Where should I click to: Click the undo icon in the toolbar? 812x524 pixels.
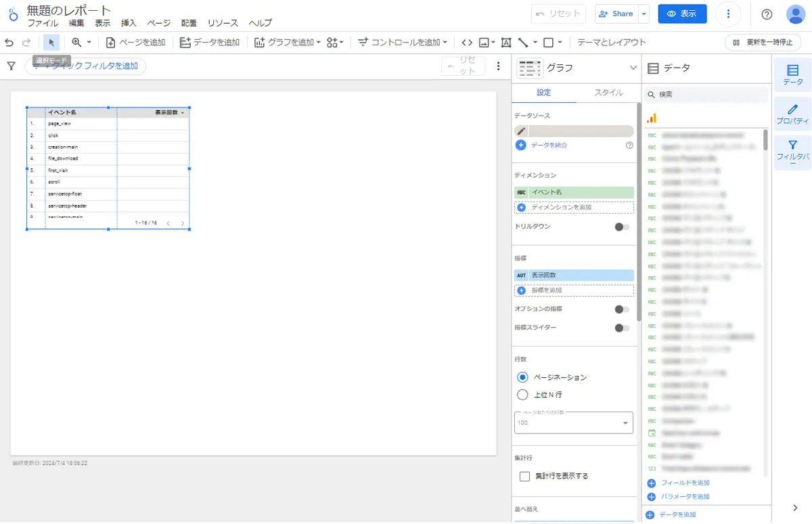pos(8,42)
